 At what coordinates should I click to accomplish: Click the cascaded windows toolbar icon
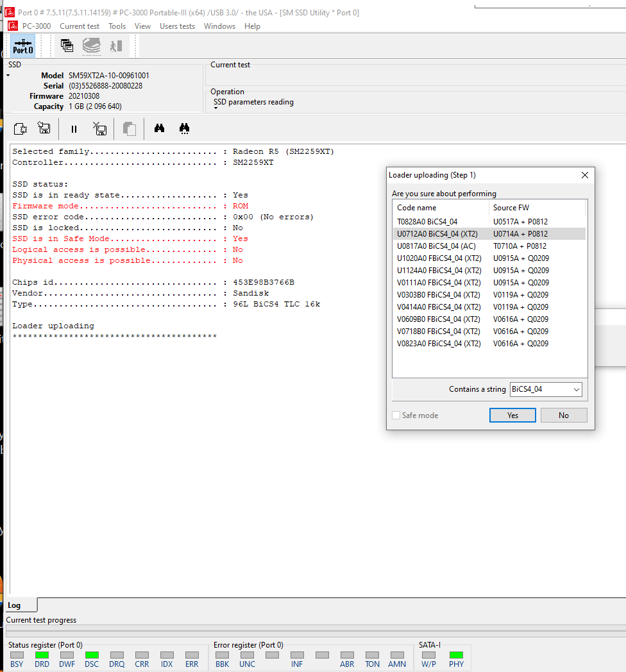coord(67,46)
